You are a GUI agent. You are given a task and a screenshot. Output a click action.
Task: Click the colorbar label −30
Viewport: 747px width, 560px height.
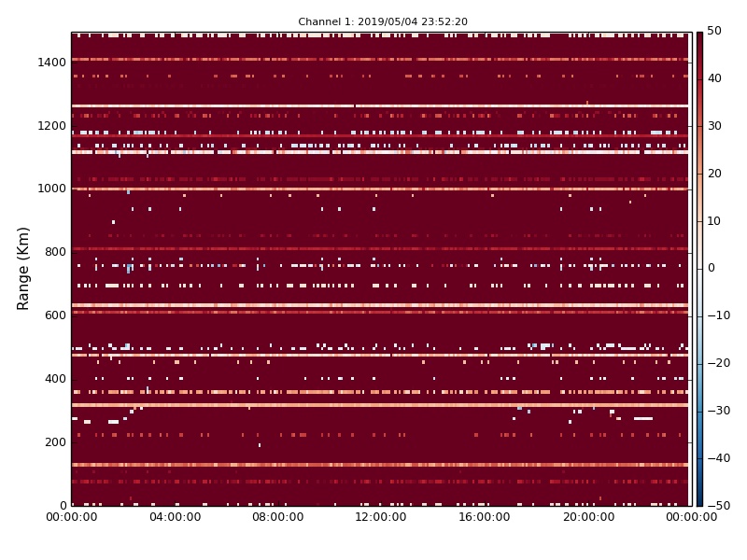[x=718, y=411]
